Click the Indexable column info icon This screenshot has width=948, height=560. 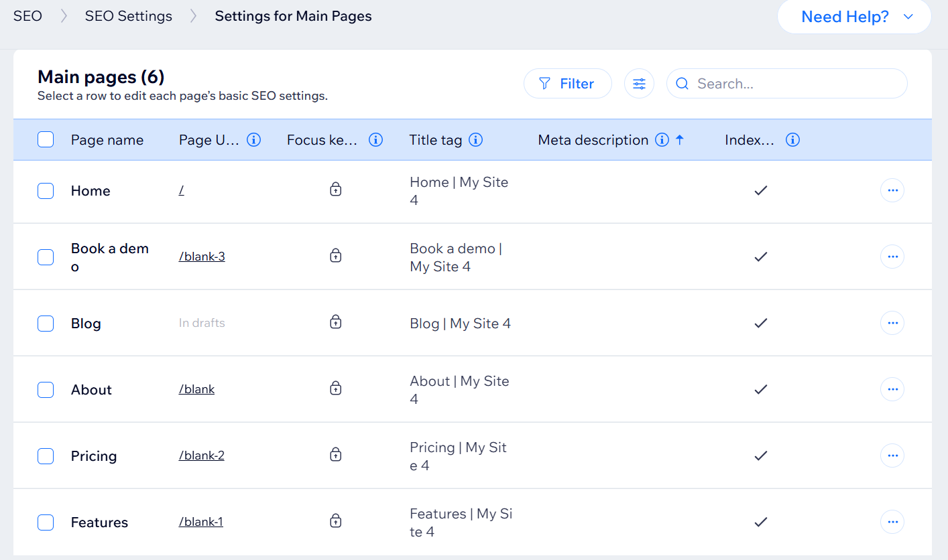pyautogui.click(x=792, y=140)
